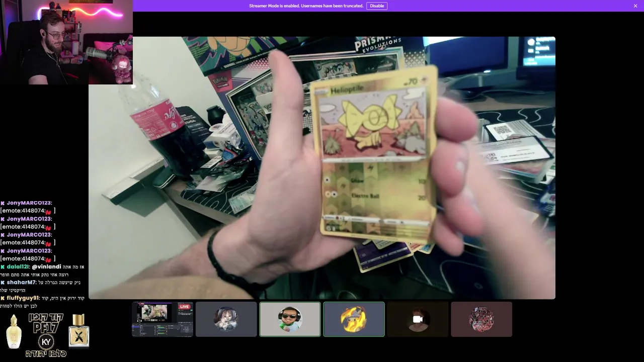Click the white perfume bottle image
The width and height of the screenshot is (644, 362).
14,332
